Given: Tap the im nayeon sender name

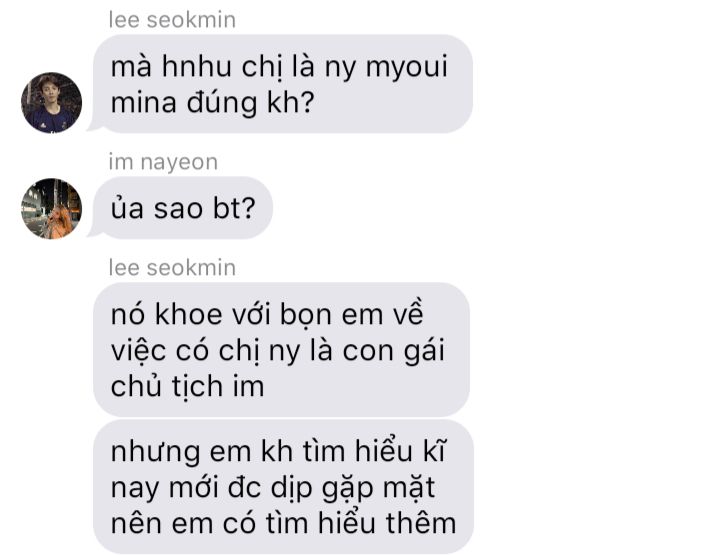Looking at the screenshot, I should pyautogui.click(x=163, y=162).
